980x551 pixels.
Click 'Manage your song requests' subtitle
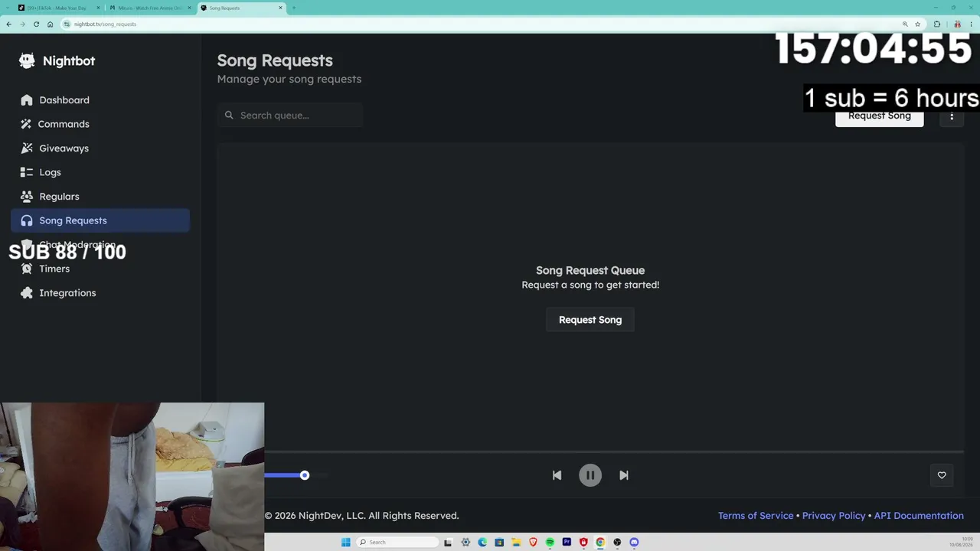click(289, 79)
